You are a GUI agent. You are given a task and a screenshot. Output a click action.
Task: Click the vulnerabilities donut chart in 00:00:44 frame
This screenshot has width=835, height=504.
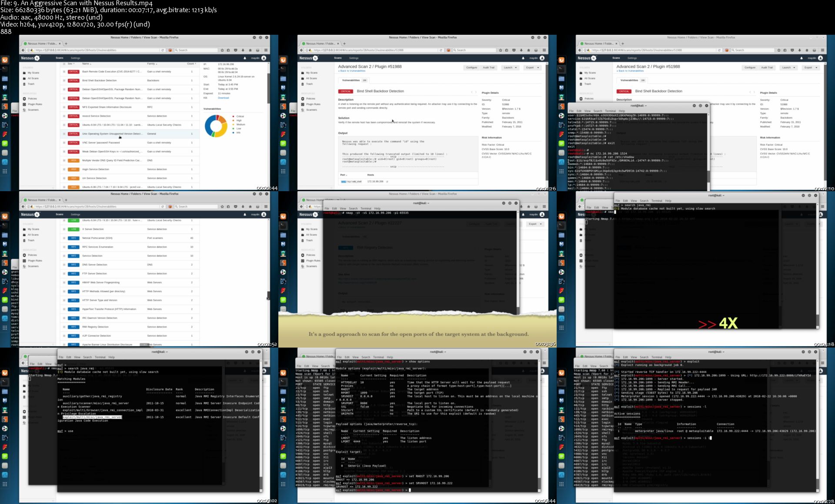coord(216,126)
